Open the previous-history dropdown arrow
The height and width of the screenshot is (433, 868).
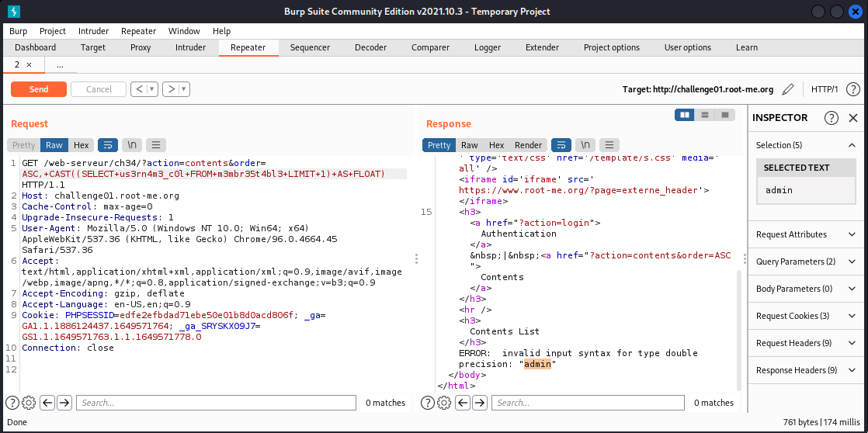pos(151,89)
